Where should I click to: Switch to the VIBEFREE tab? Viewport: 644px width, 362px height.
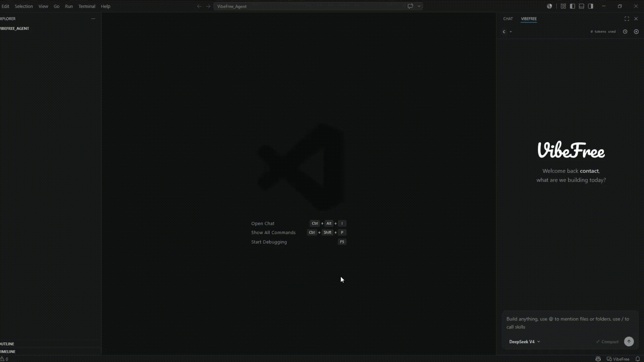click(x=529, y=19)
